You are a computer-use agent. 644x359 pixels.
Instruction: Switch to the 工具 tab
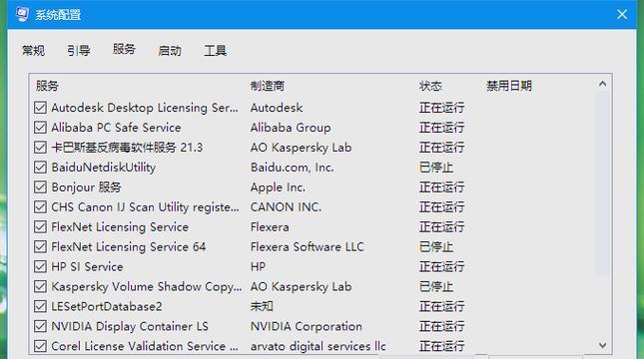(216, 51)
